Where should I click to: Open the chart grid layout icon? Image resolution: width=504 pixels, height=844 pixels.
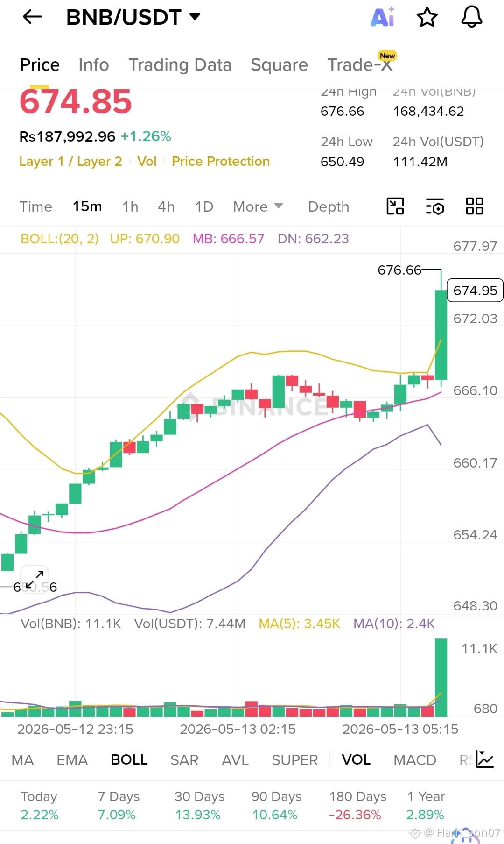click(475, 206)
